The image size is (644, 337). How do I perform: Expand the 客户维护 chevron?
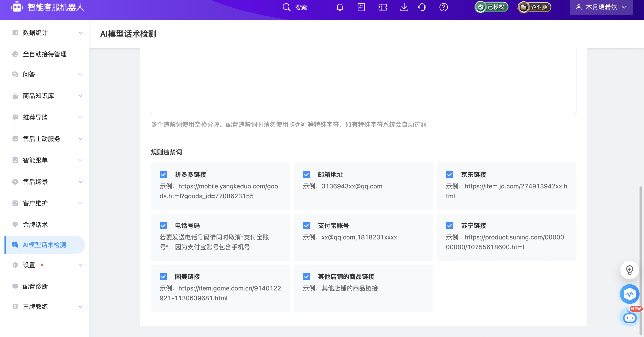point(80,203)
